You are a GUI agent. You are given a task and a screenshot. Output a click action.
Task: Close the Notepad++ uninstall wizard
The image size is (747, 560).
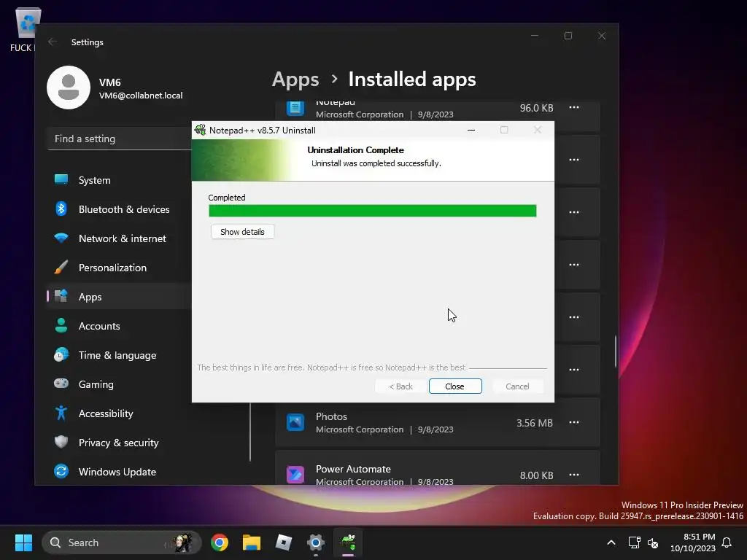pyautogui.click(x=455, y=386)
